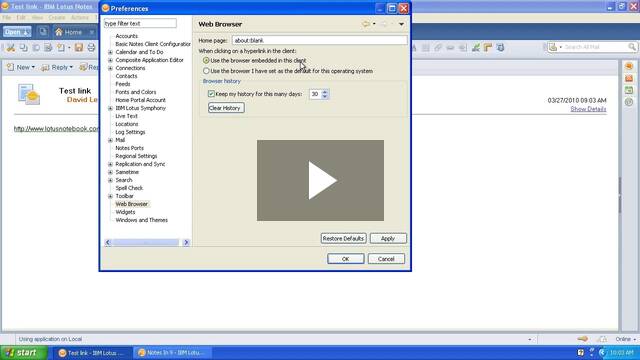Click the Windows start button
Screen dimensions: 640x360
(x=24, y=353)
